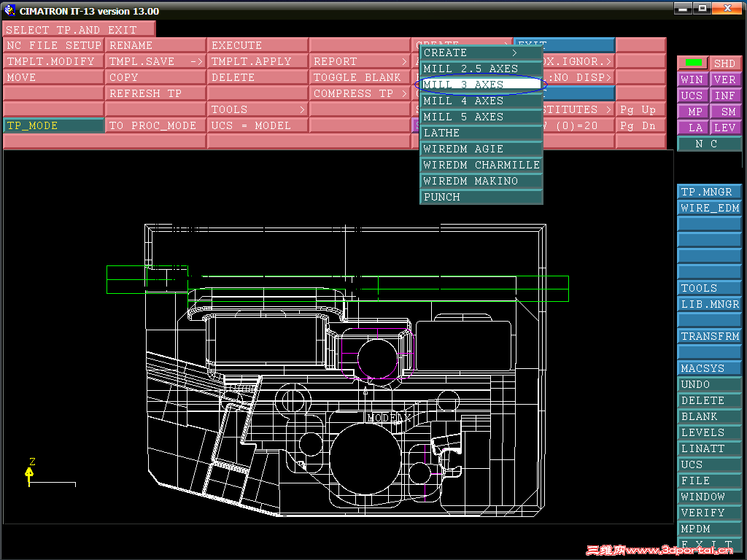Click UNDO in sidebar

709,384
